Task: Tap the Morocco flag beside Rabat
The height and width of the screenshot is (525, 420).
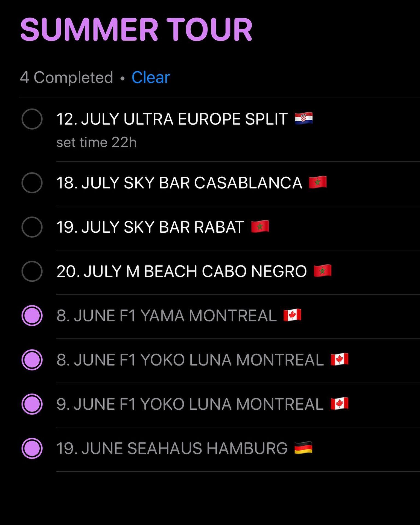Action: [x=260, y=227]
